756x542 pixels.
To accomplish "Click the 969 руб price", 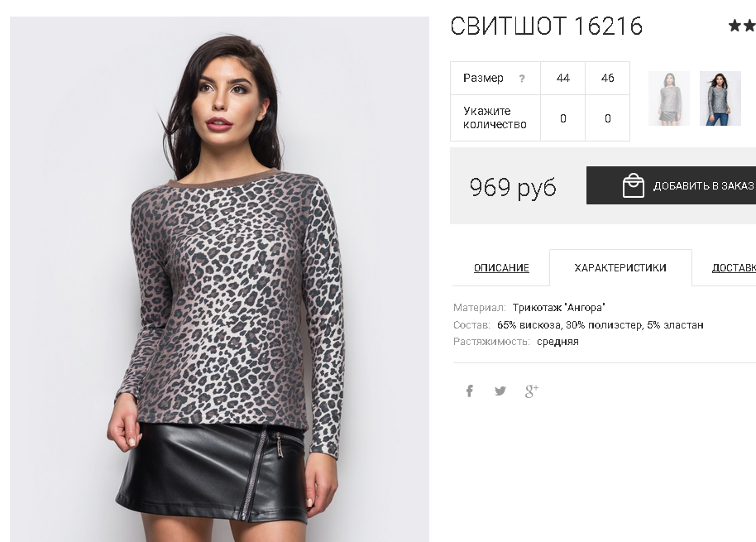I will click(x=513, y=187).
